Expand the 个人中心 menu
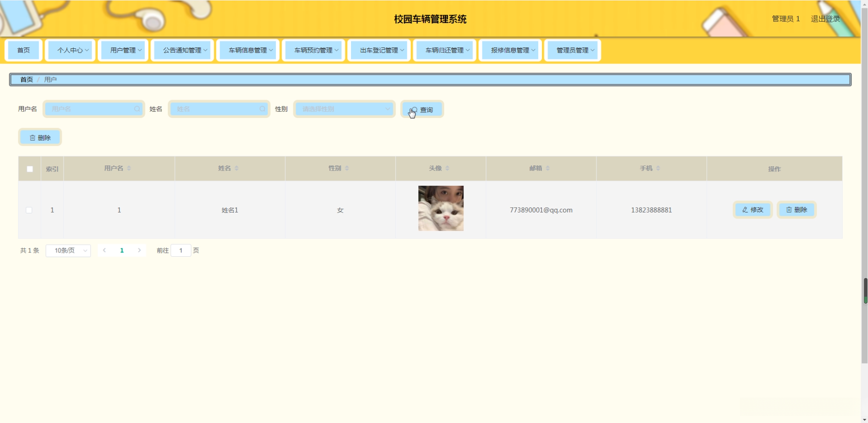The height and width of the screenshot is (423, 868). [x=71, y=50]
